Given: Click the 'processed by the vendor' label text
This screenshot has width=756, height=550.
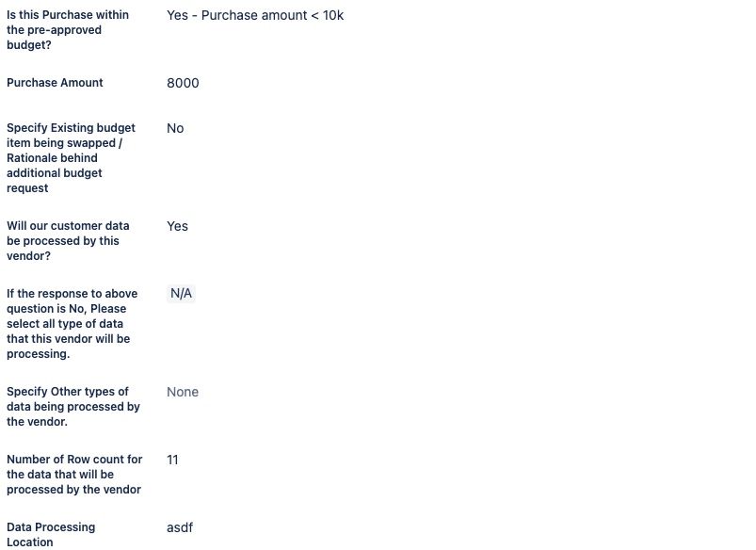Looking at the screenshot, I should pos(73,489).
